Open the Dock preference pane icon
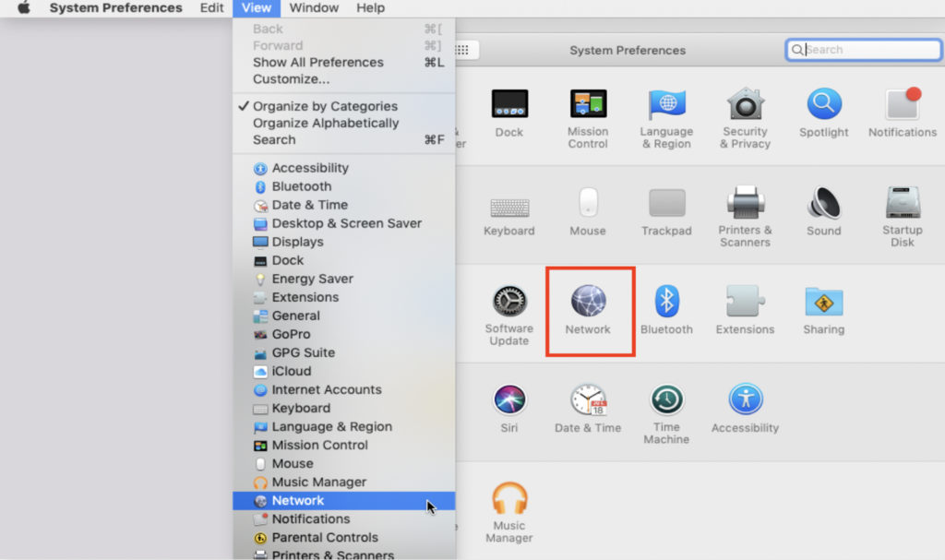945x560 pixels. (x=509, y=103)
